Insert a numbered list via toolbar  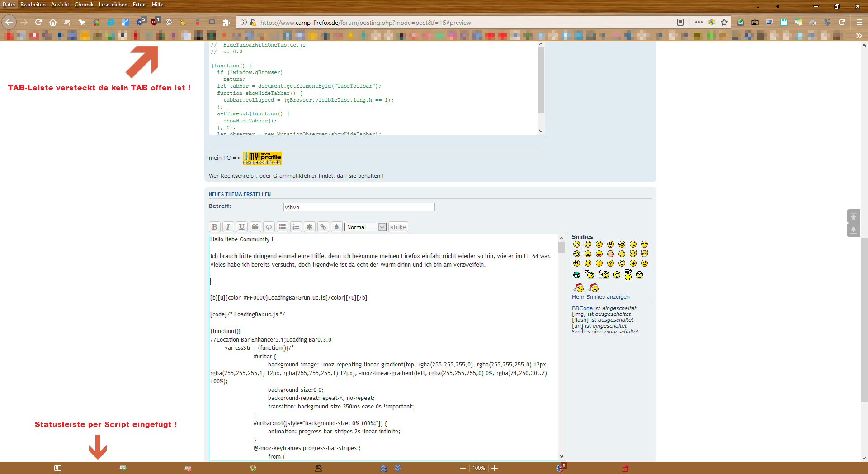pos(296,227)
